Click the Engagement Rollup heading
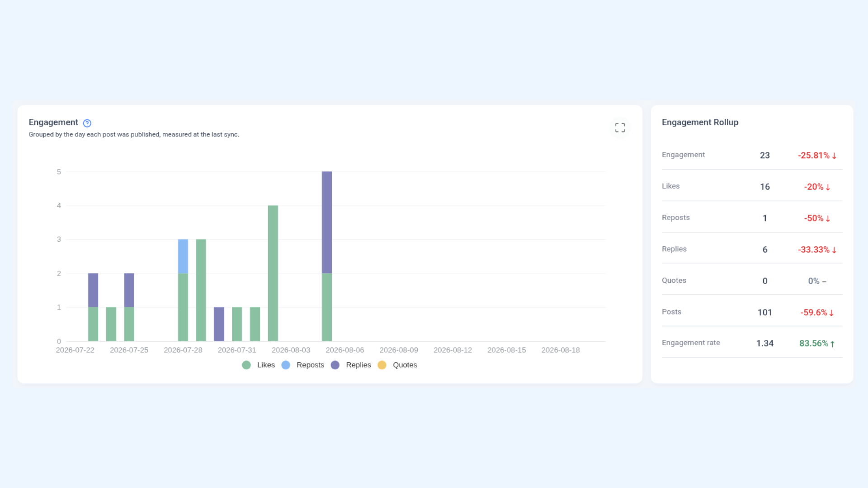 pos(700,122)
